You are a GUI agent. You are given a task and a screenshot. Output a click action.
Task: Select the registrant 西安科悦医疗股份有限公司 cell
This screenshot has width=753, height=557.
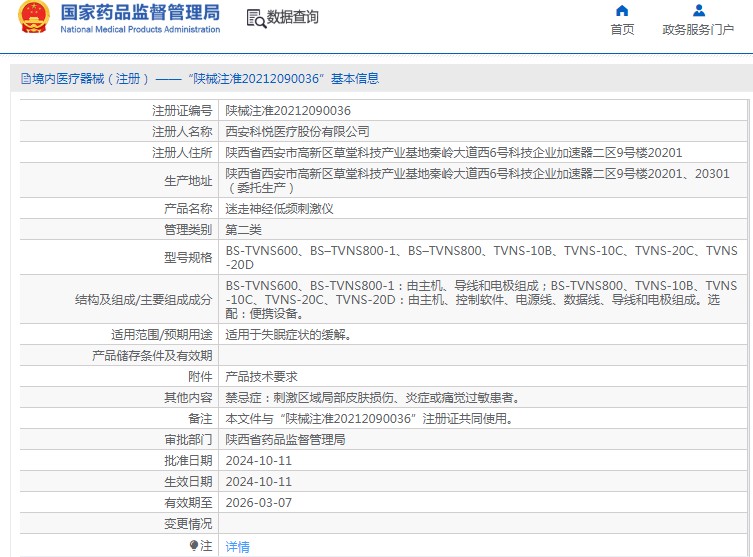tap(297, 131)
